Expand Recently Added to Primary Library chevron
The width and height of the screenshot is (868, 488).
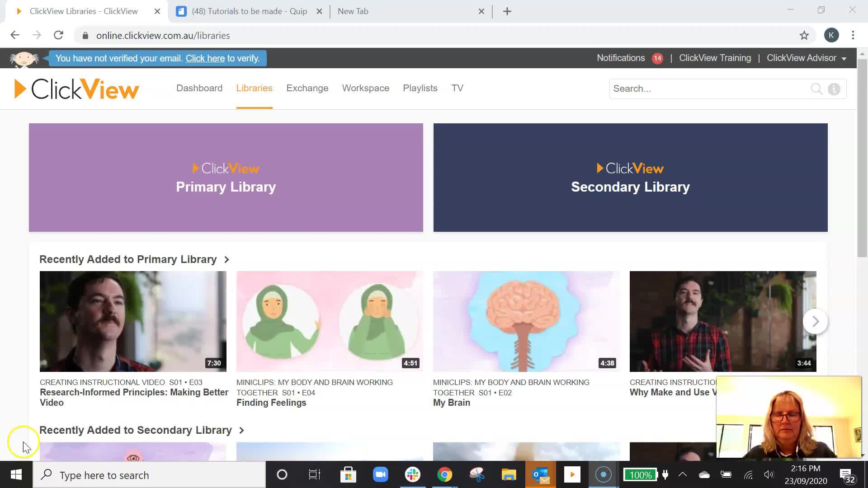227,259
